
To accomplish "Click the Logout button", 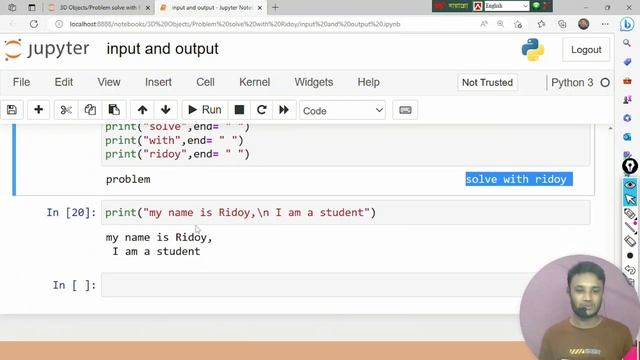I will coord(586,50).
